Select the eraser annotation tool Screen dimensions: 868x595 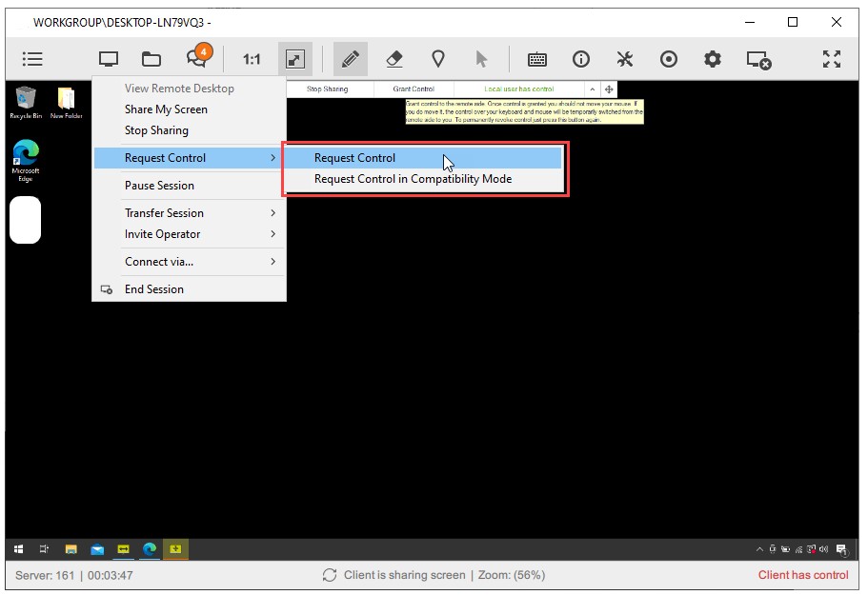coord(394,59)
